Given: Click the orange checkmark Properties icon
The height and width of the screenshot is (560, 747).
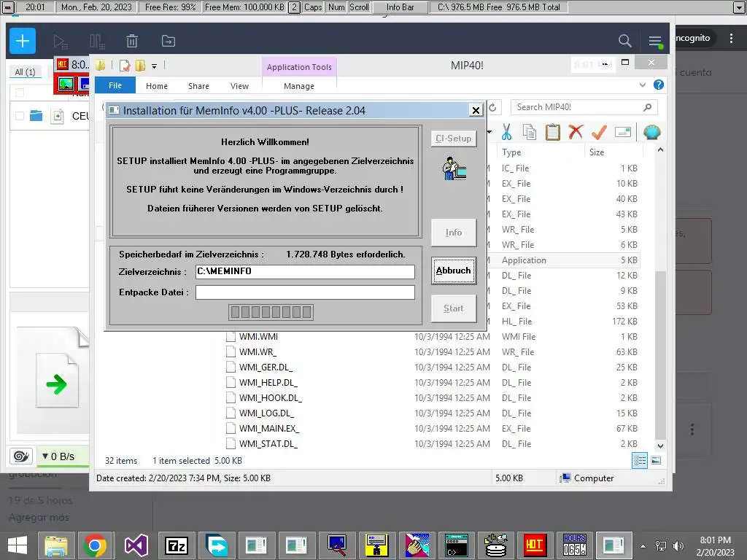Looking at the screenshot, I should coord(599,132).
